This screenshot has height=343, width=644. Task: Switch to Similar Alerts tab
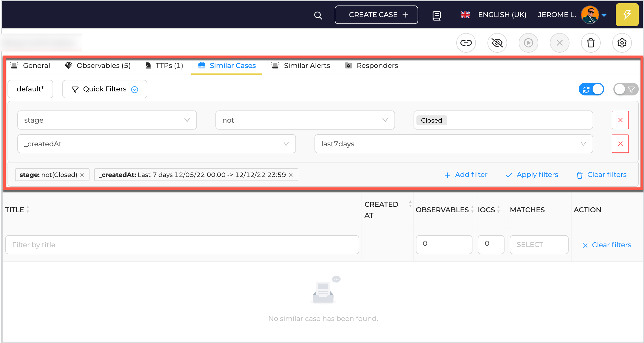(300, 66)
